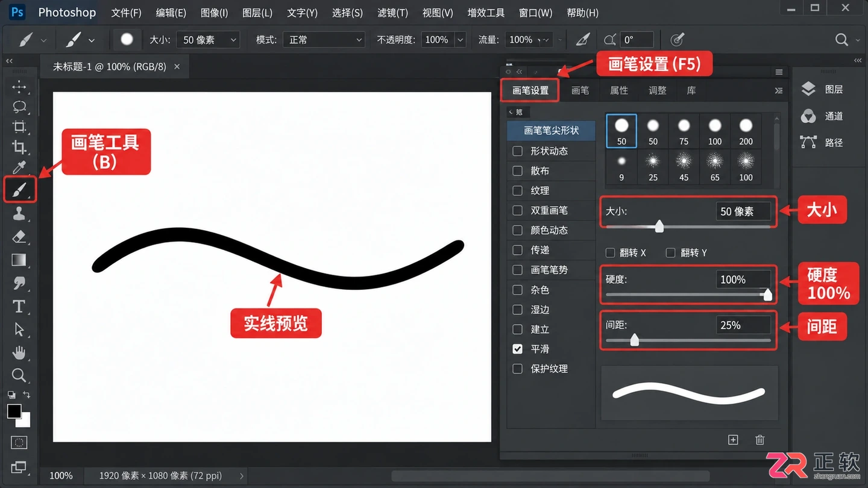The image size is (868, 488).
Task: Switch to the 调整 tab
Action: point(658,90)
